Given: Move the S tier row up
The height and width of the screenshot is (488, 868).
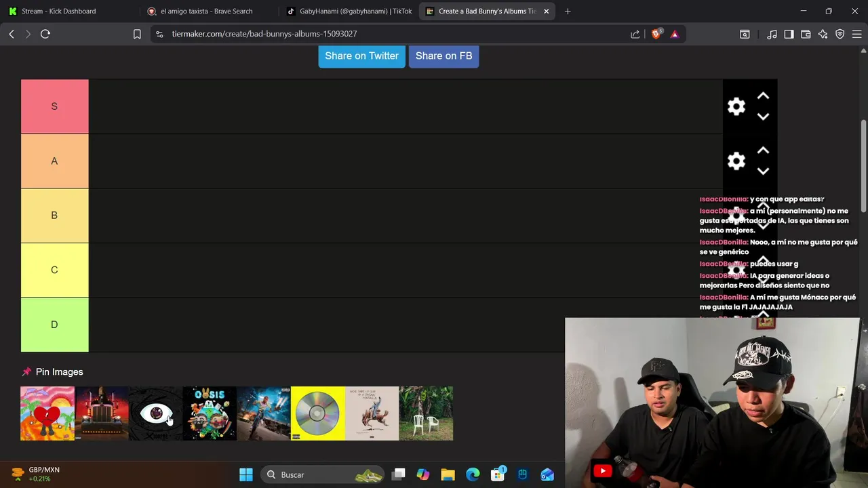Looking at the screenshot, I should [763, 96].
